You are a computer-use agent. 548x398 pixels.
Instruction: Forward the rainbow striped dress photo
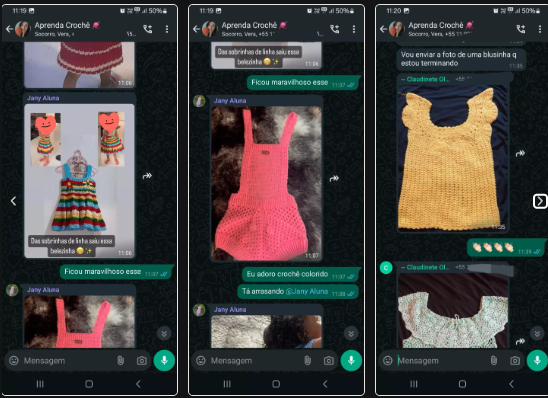click(147, 176)
